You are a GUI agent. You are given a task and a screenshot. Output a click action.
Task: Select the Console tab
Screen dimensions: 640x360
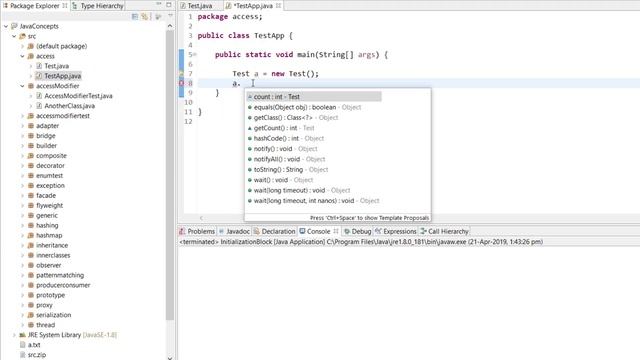318,231
